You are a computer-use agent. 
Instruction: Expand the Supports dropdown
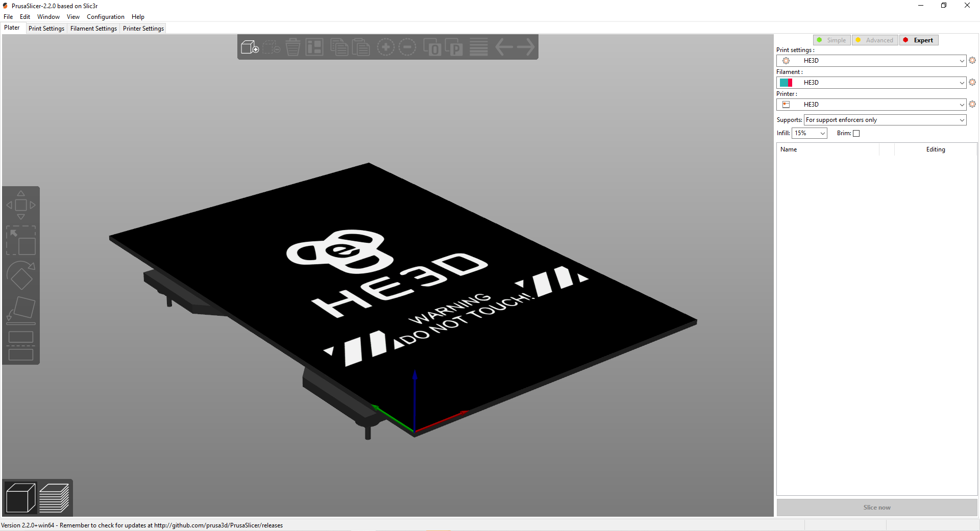pyautogui.click(x=885, y=120)
